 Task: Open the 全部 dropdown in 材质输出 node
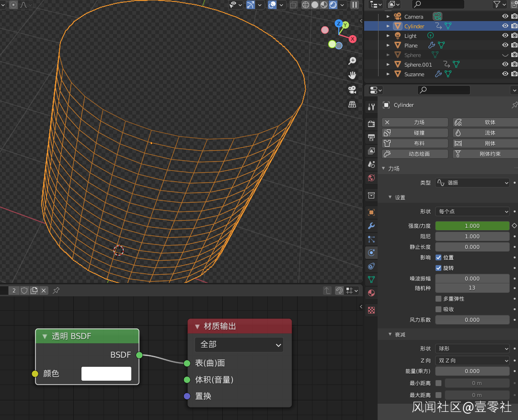tap(239, 345)
